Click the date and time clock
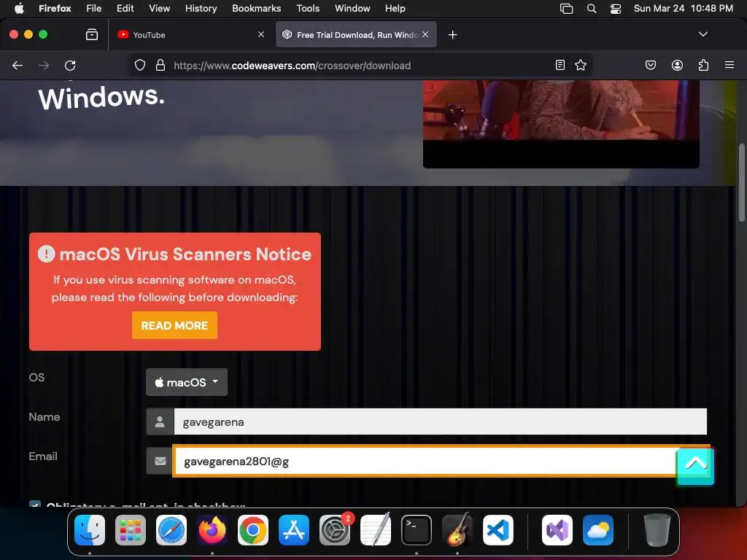This screenshot has height=560, width=747. click(683, 8)
